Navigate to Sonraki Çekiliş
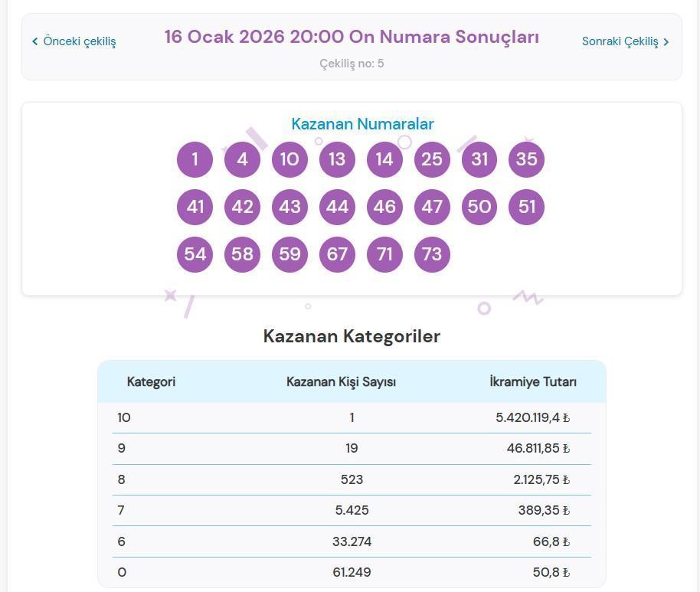The height and width of the screenshot is (592, 700). click(x=621, y=41)
